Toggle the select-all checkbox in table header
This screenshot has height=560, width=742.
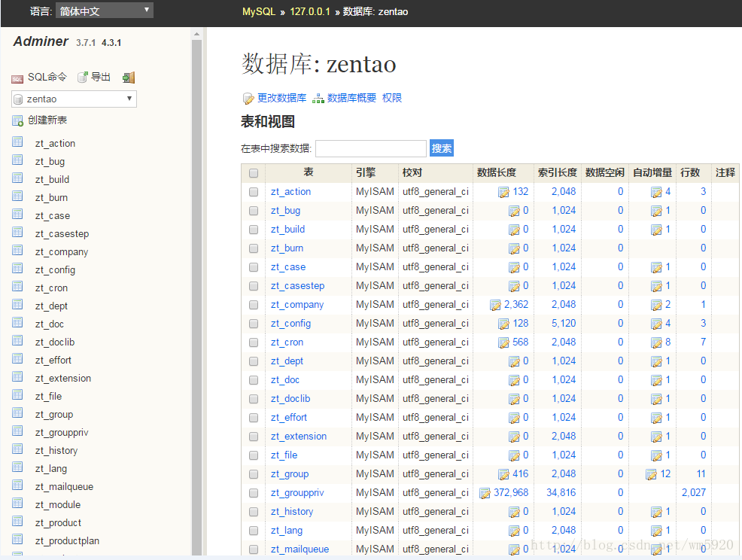pos(254,173)
